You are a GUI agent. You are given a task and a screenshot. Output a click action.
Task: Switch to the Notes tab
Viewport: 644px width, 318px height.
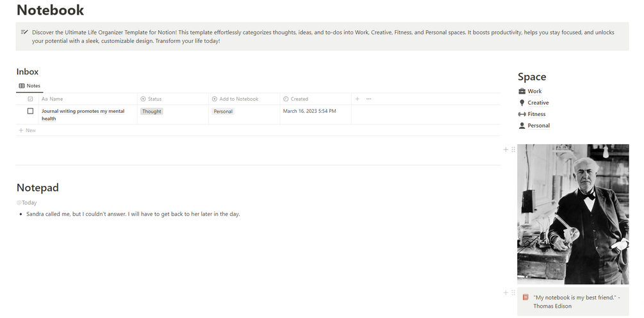[29, 86]
